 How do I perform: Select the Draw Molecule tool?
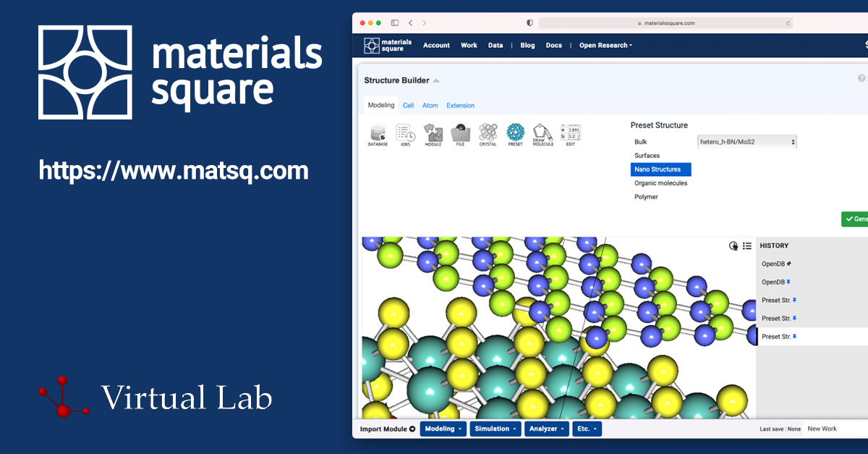point(541,134)
